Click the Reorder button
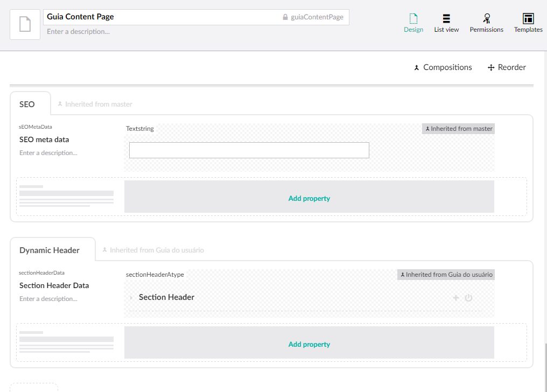Viewport: 547px width, 392px height. click(507, 67)
